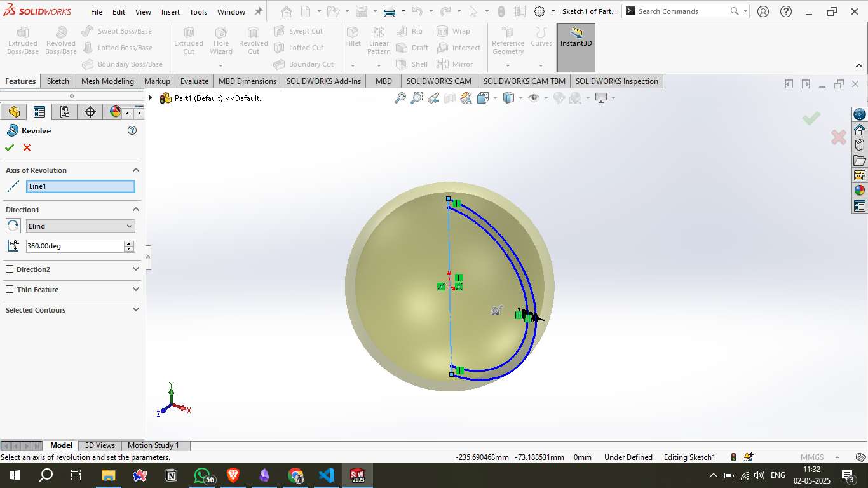This screenshot has width=868, height=488.
Task: Click the Zoom to Area icon
Action: 417,98
